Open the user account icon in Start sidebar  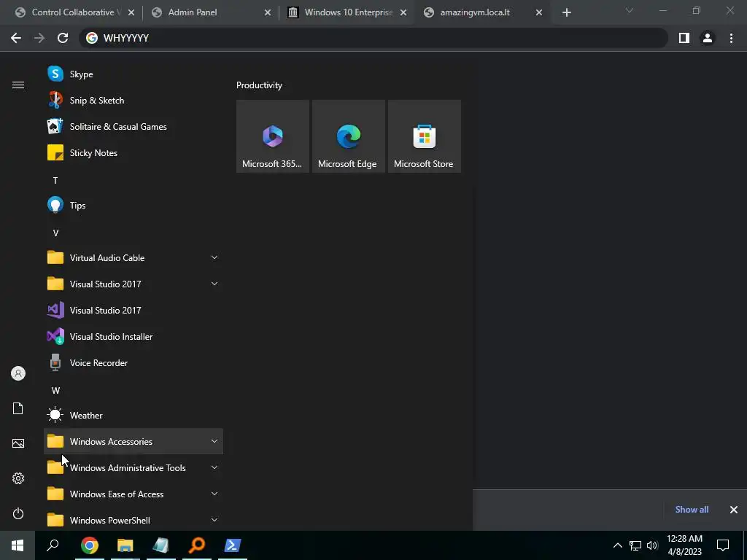18,373
